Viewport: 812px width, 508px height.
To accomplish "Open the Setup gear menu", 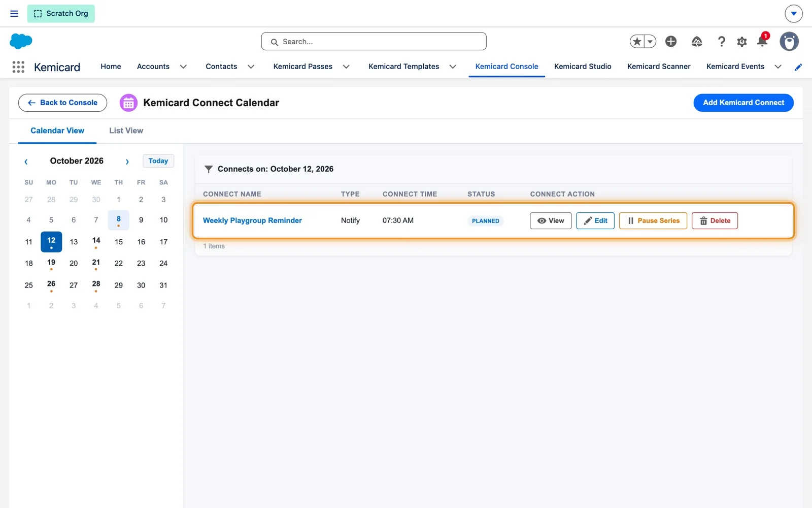I will coord(742,42).
